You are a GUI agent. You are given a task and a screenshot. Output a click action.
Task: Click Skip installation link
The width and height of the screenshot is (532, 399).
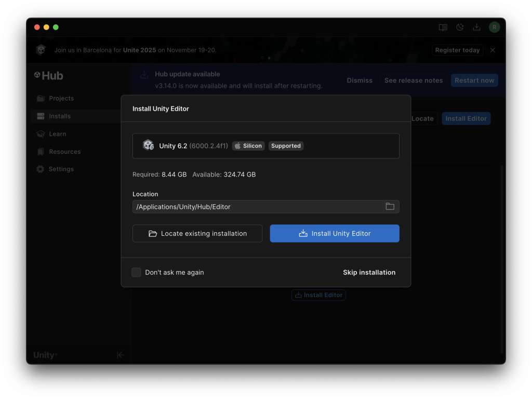369,272
